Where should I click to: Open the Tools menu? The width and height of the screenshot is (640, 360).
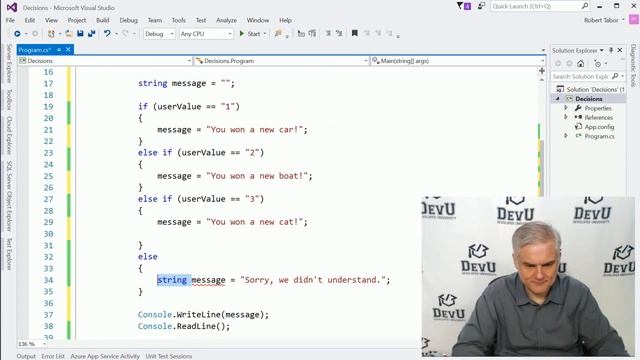tap(178, 20)
